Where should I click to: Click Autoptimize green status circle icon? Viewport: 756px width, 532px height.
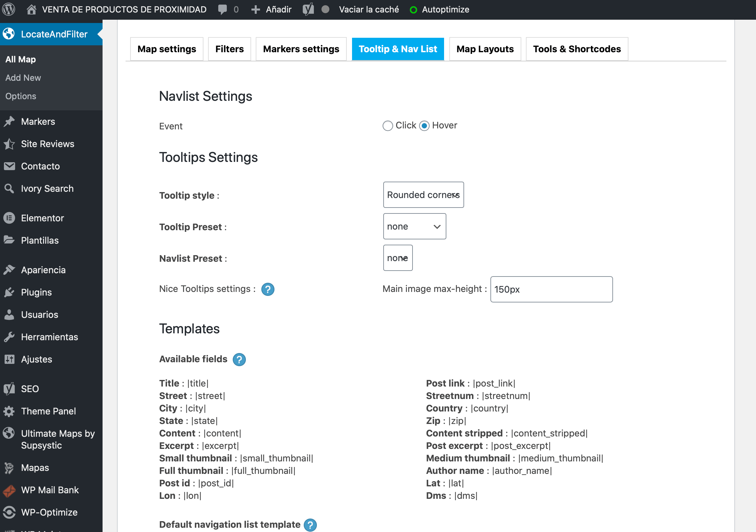[413, 10]
